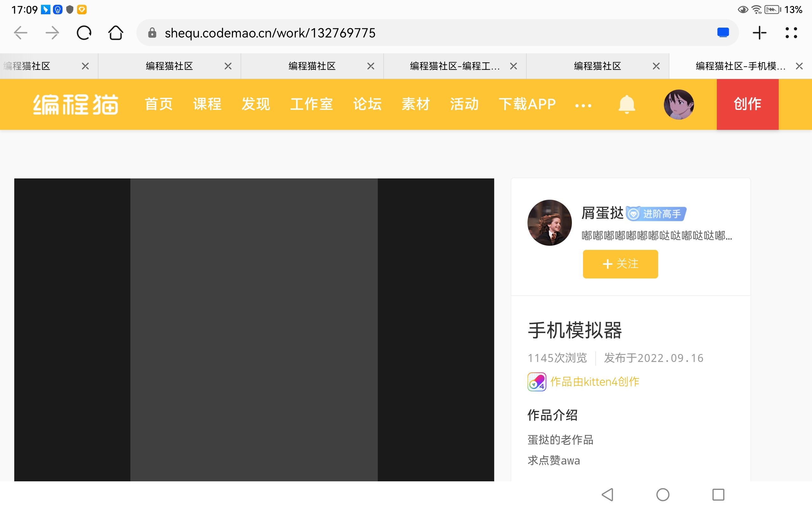The image size is (812, 508).
Task: Click the 蛋挞的老作品 description line
Action: tap(560, 439)
